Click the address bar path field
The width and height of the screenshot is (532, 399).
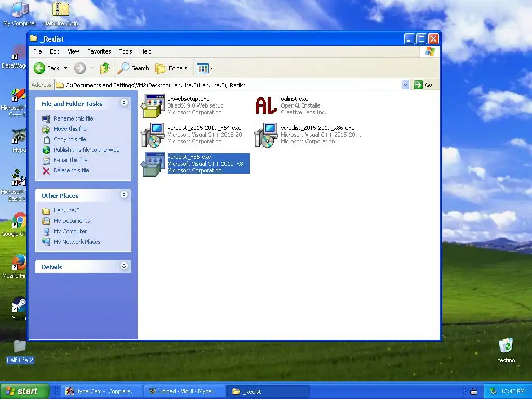tap(228, 85)
